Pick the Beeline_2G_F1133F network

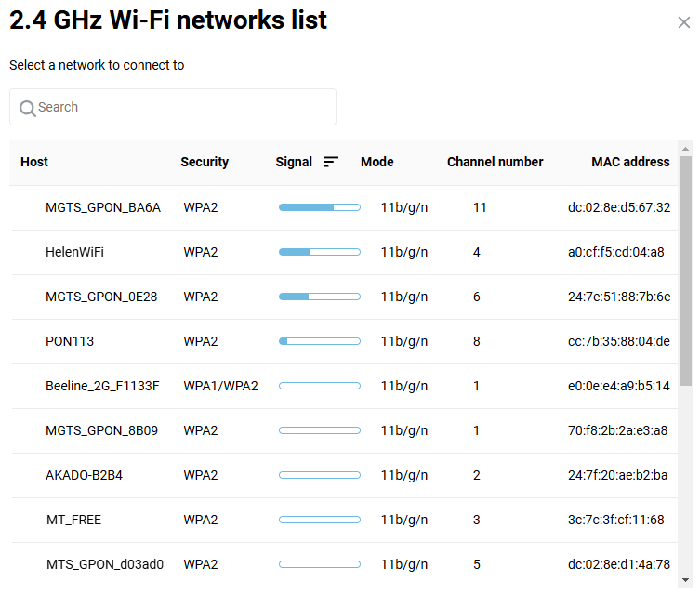pyautogui.click(x=102, y=386)
